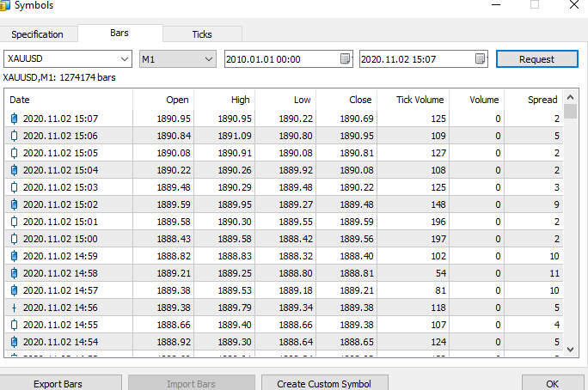Click the Tick Volume value 196
The height and width of the screenshot is (390, 588).
click(x=438, y=222)
